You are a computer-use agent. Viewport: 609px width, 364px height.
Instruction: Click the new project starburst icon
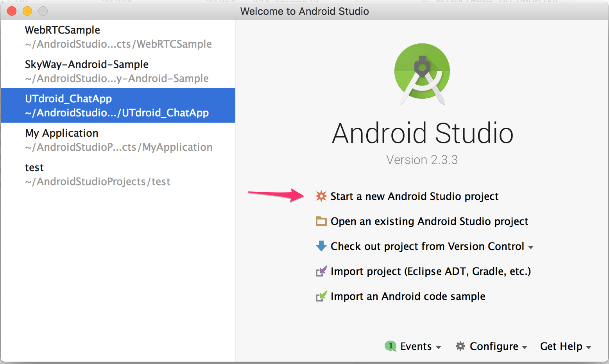pyautogui.click(x=321, y=196)
